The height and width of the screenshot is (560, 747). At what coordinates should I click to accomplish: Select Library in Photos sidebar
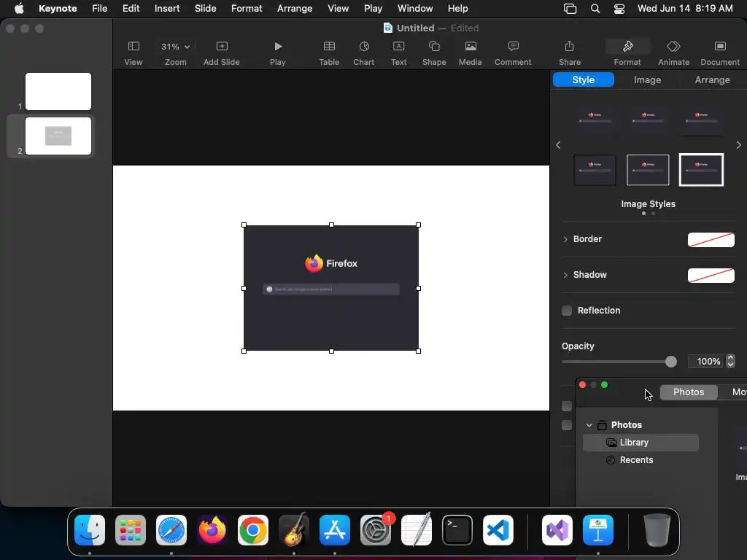pyautogui.click(x=640, y=443)
